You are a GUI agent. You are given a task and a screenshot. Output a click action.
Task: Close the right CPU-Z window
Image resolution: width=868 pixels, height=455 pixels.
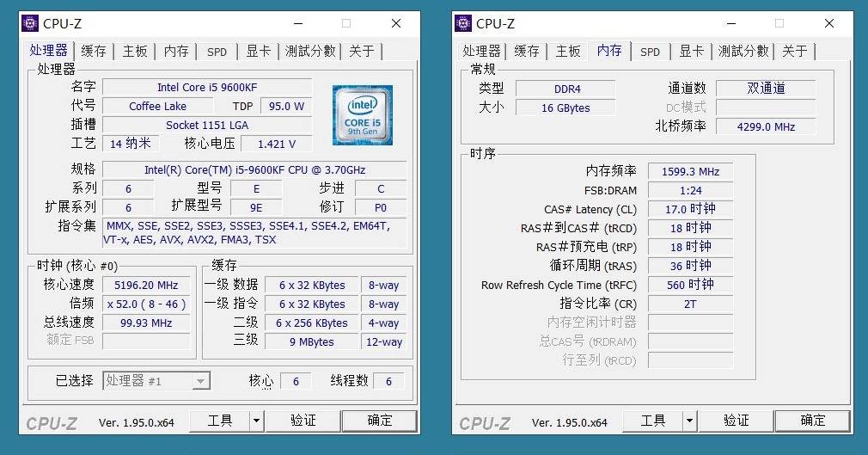pos(829,23)
